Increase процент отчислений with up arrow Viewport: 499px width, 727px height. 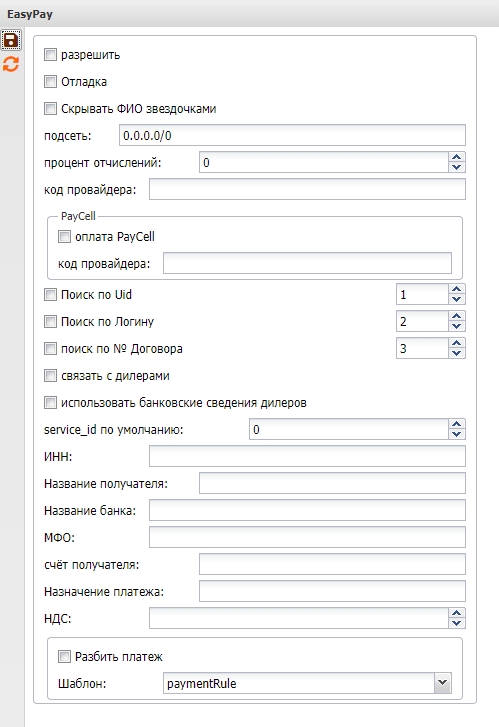(x=457, y=158)
